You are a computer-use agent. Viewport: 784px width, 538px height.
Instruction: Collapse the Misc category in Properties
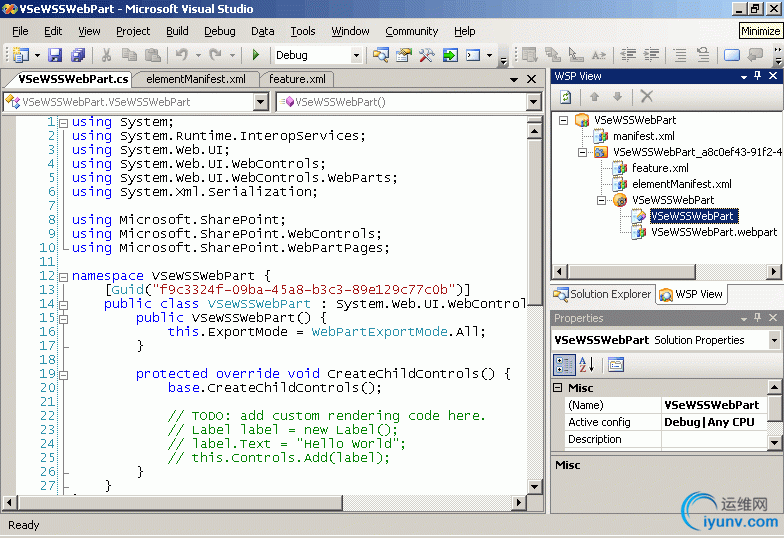coord(560,388)
